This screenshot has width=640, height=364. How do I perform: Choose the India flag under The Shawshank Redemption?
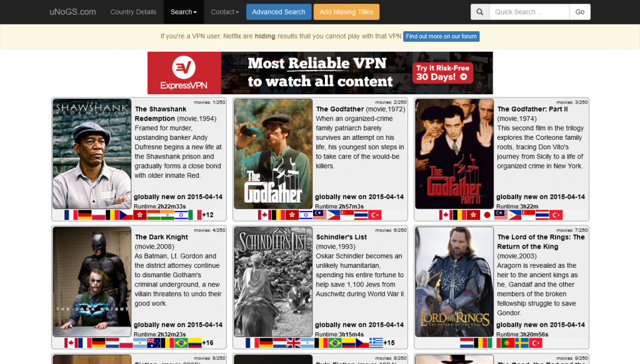pyautogui.click(x=167, y=215)
